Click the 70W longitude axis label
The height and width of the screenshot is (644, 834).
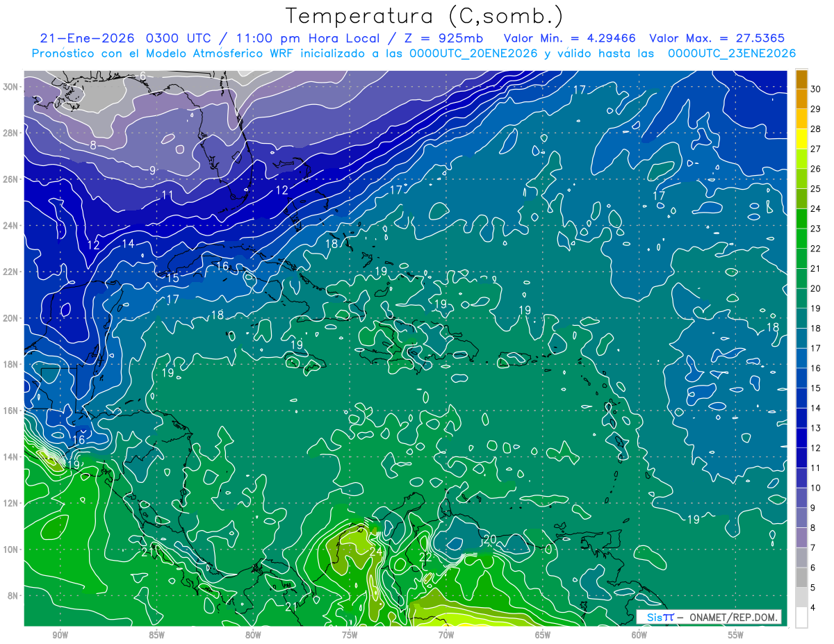click(x=446, y=635)
